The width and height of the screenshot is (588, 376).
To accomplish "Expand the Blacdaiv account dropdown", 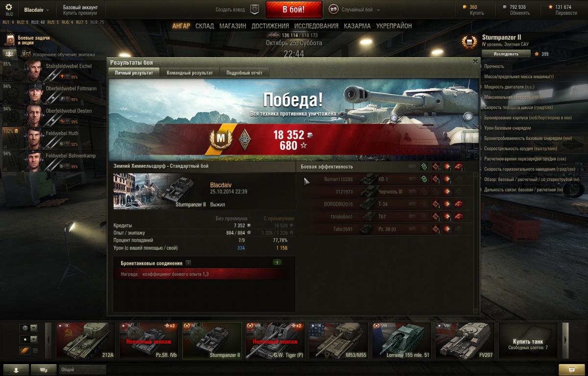I will tap(37, 10).
